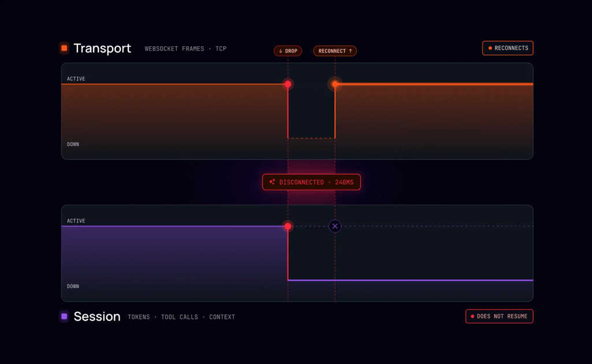Image resolution: width=592 pixels, height=364 pixels.
Task: Click the orange Transport legend square
Action: coord(64,48)
